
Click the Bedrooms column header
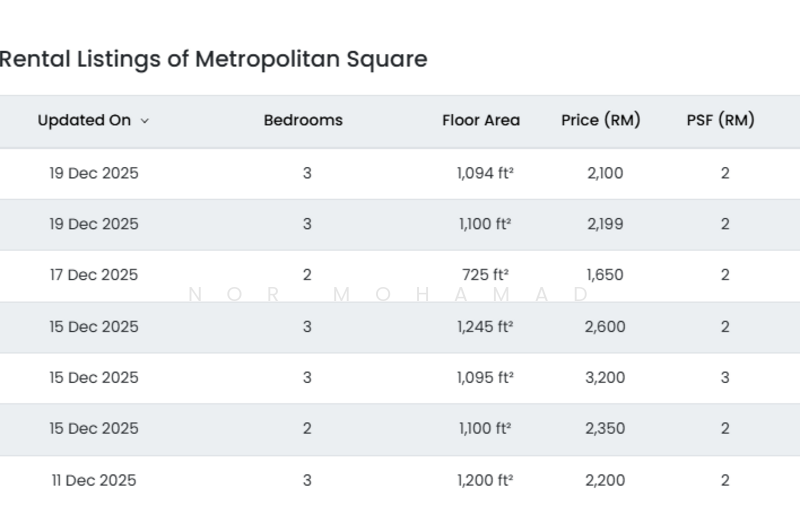pyautogui.click(x=303, y=120)
